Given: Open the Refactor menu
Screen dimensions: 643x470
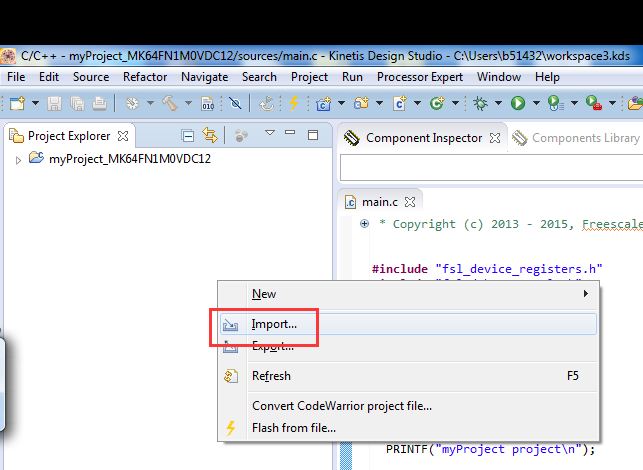Looking at the screenshot, I should (x=145, y=77).
